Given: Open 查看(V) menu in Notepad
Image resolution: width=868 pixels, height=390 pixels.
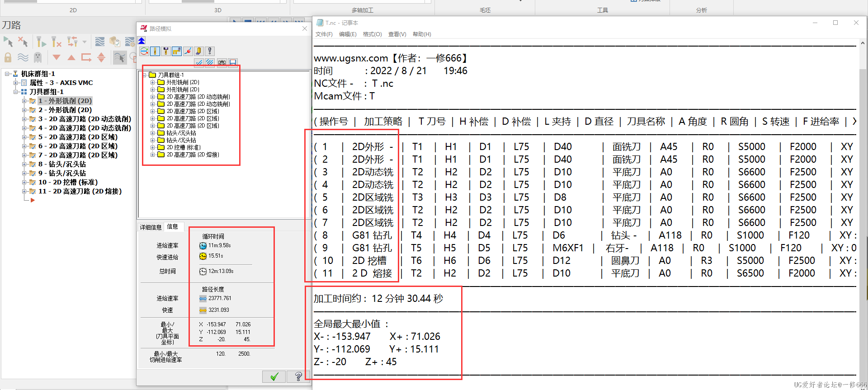Looking at the screenshot, I should click(397, 34).
